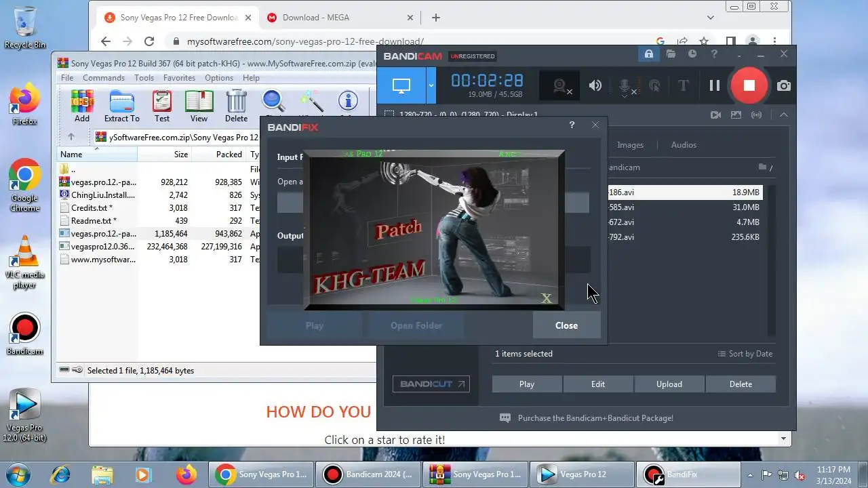Click Bandicam image mode icon

(736, 115)
